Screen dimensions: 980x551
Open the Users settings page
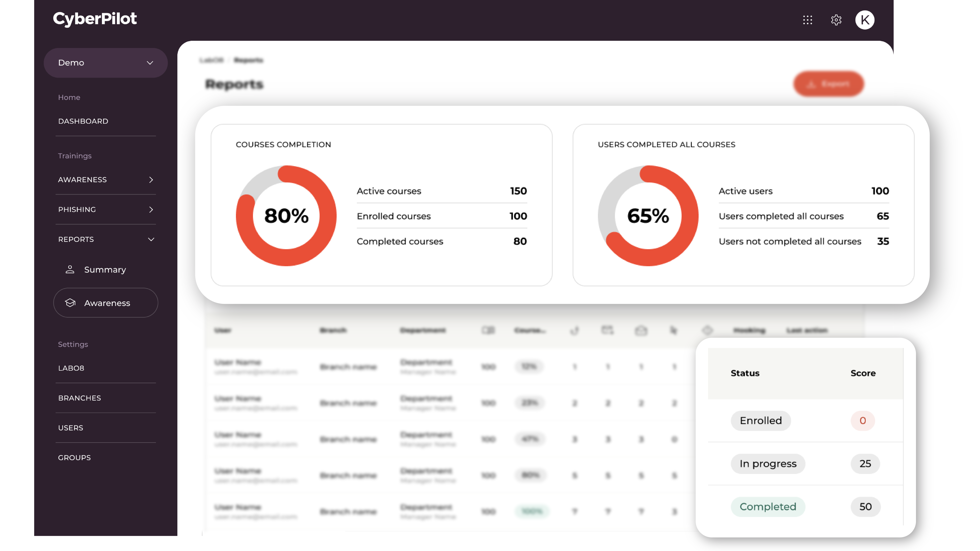pyautogui.click(x=70, y=428)
